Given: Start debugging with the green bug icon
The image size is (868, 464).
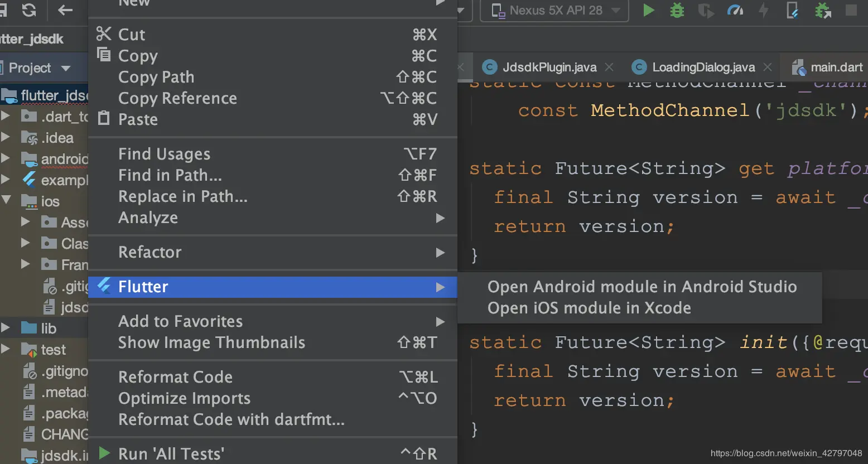Looking at the screenshot, I should click(677, 11).
